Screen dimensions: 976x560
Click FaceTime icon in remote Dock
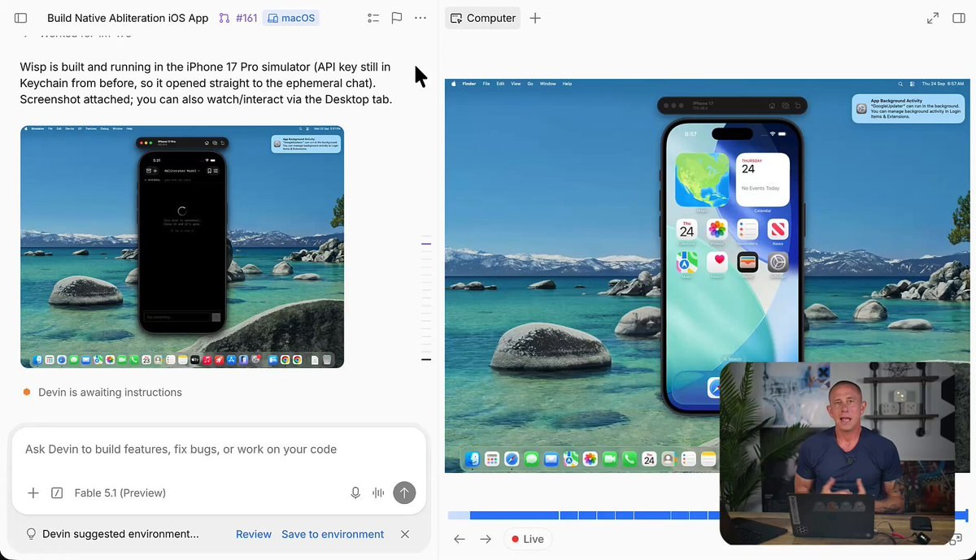tap(610, 459)
